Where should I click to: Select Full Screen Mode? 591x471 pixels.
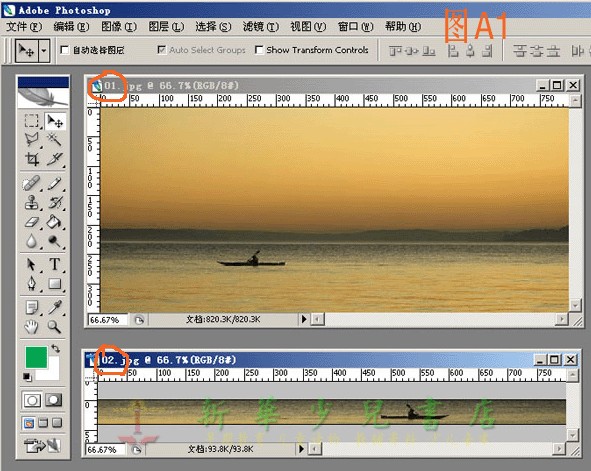coord(57,423)
